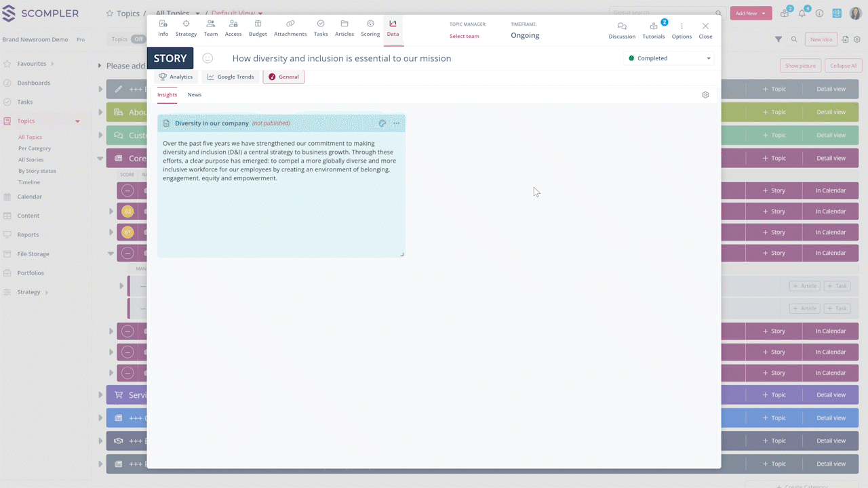Click the story title text field

(342, 58)
